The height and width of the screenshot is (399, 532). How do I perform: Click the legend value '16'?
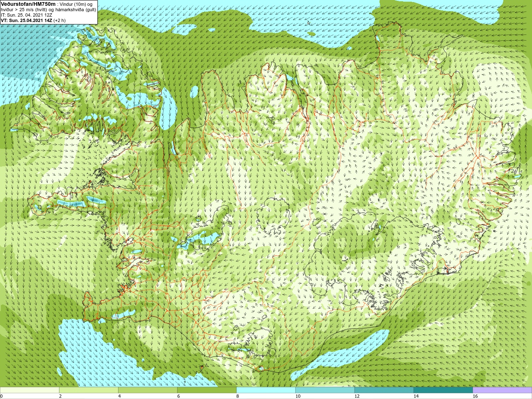(x=475, y=396)
